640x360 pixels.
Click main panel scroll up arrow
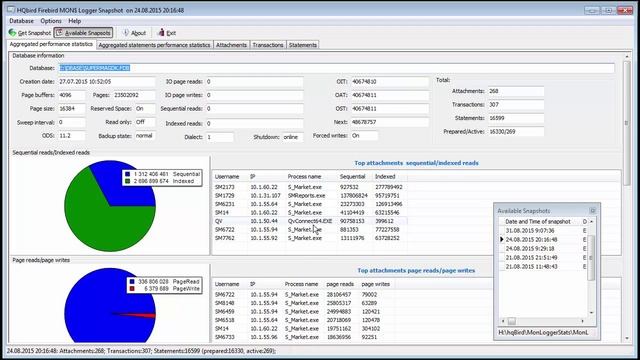[627, 56]
